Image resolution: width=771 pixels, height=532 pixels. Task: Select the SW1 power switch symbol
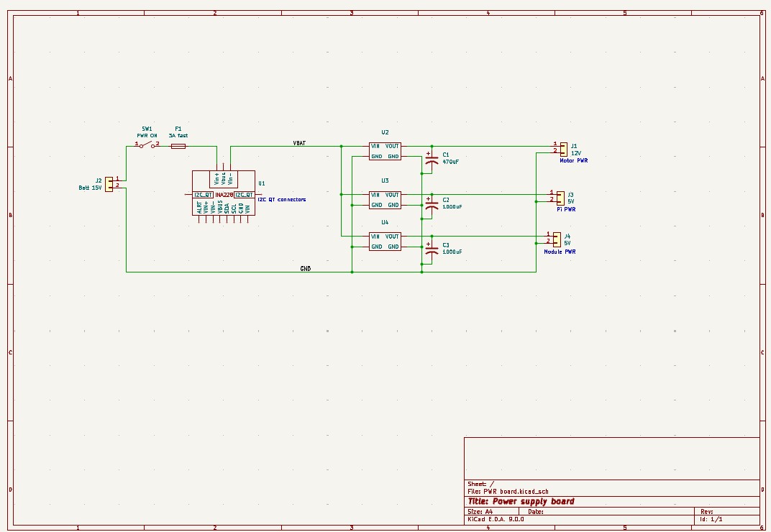147,145
